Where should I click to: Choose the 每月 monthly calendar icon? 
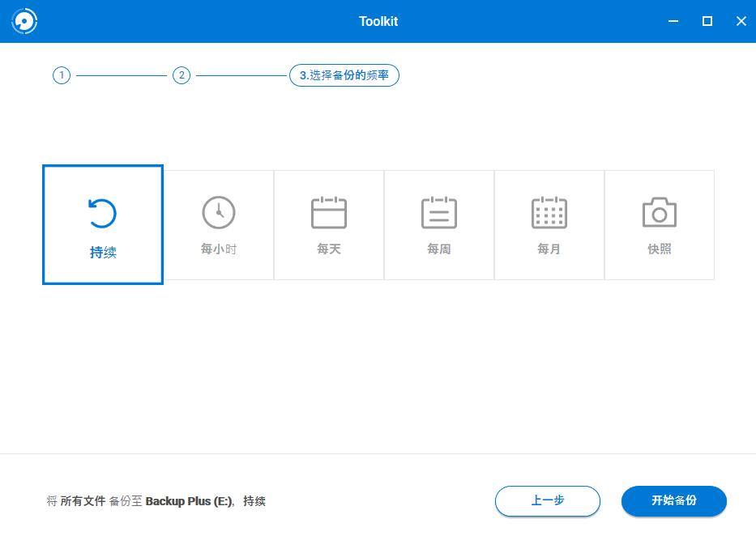(549, 212)
